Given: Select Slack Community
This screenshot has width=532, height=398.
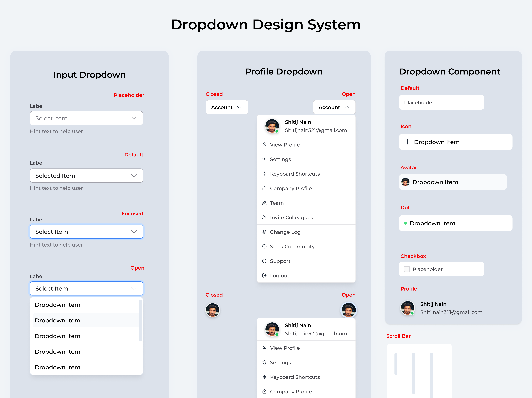Looking at the screenshot, I should pos(306,246).
